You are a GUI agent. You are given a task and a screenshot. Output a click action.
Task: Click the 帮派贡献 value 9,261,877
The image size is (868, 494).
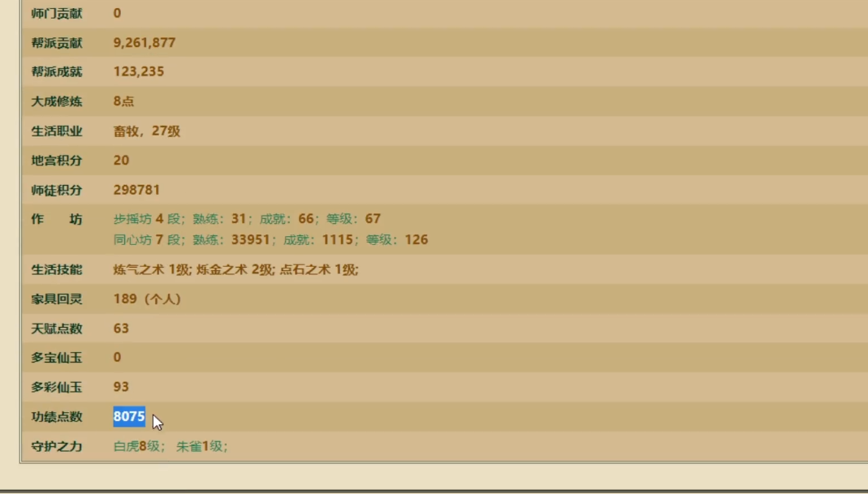[145, 43]
